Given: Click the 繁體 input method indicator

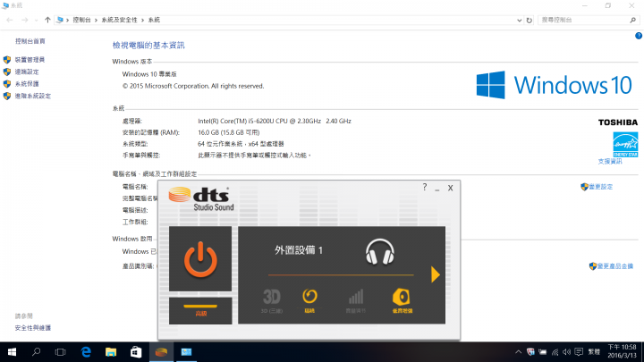Looking at the screenshot, I should tap(594, 352).
